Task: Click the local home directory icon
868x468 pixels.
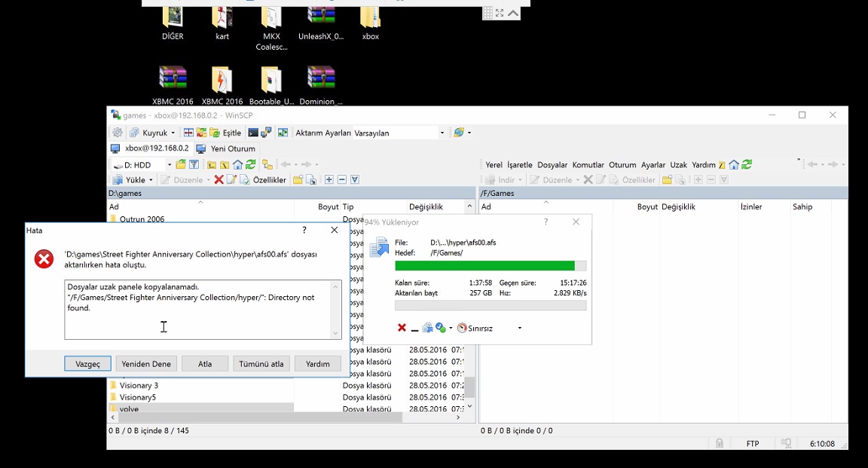Action: [x=237, y=164]
